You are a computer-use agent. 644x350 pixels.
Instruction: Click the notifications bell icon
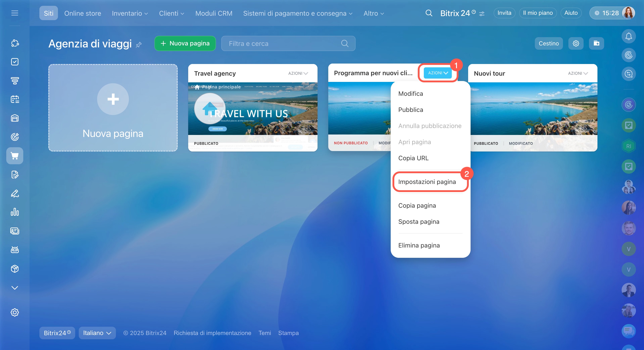628,36
